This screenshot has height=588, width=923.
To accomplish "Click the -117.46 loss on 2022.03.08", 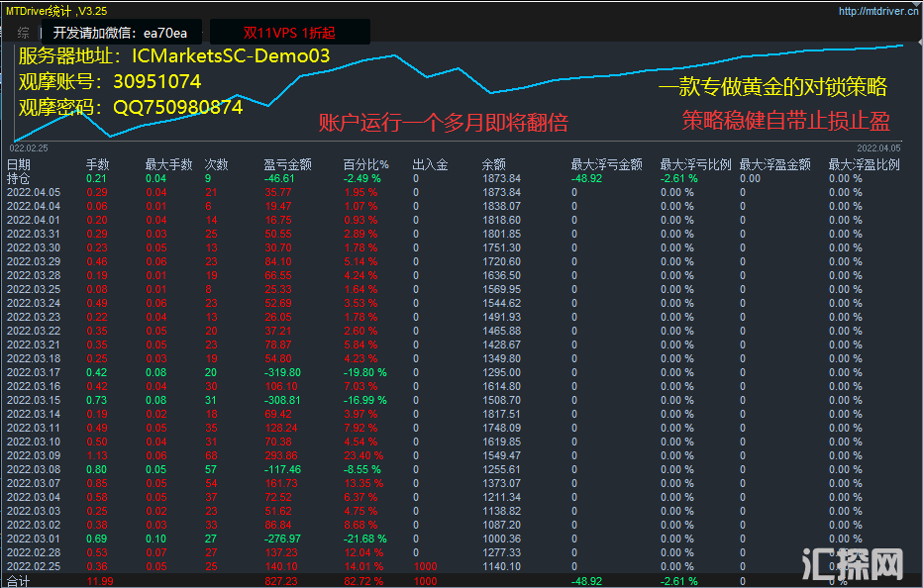I will click(282, 469).
